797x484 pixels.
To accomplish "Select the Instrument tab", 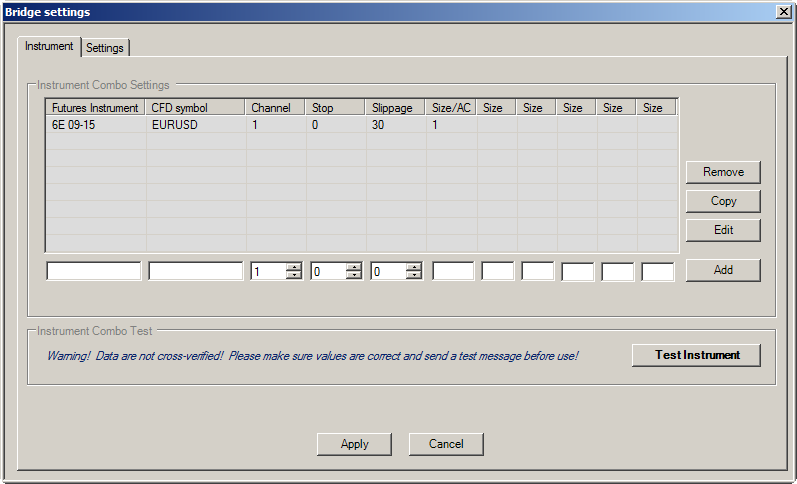I will pos(49,46).
